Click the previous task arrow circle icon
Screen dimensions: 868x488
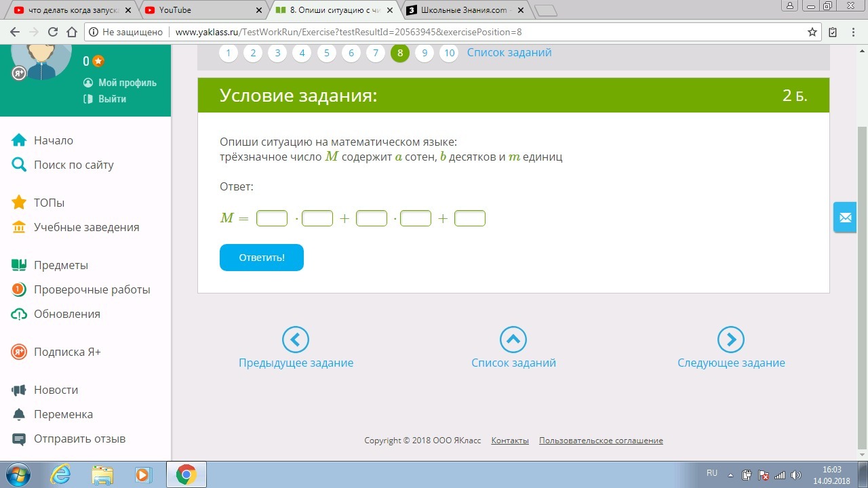coord(296,340)
